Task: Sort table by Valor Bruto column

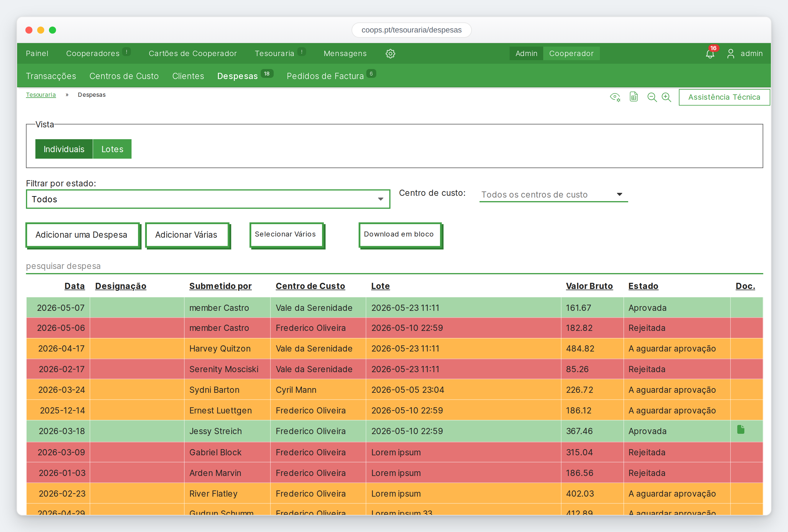Action: coord(589,286)
